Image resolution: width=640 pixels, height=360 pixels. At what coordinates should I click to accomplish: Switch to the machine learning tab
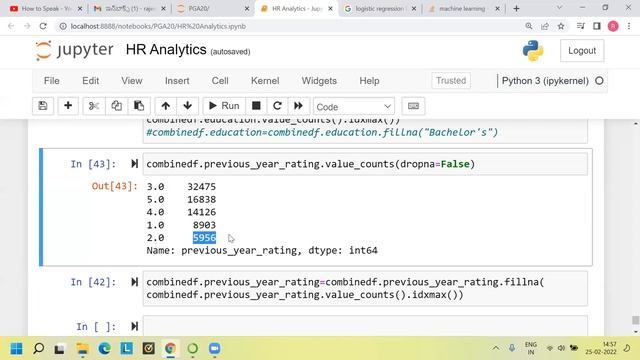point(462,9)
